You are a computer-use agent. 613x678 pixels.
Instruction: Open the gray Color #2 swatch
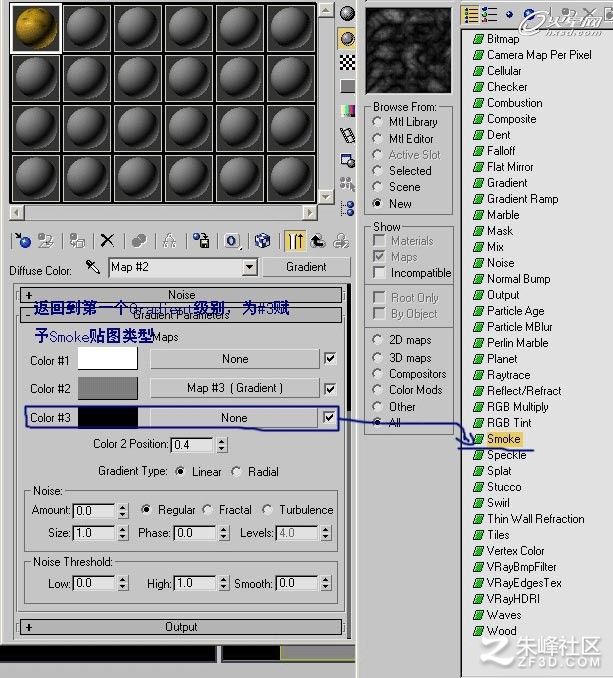pyautogui.click(x=108, y=388)
